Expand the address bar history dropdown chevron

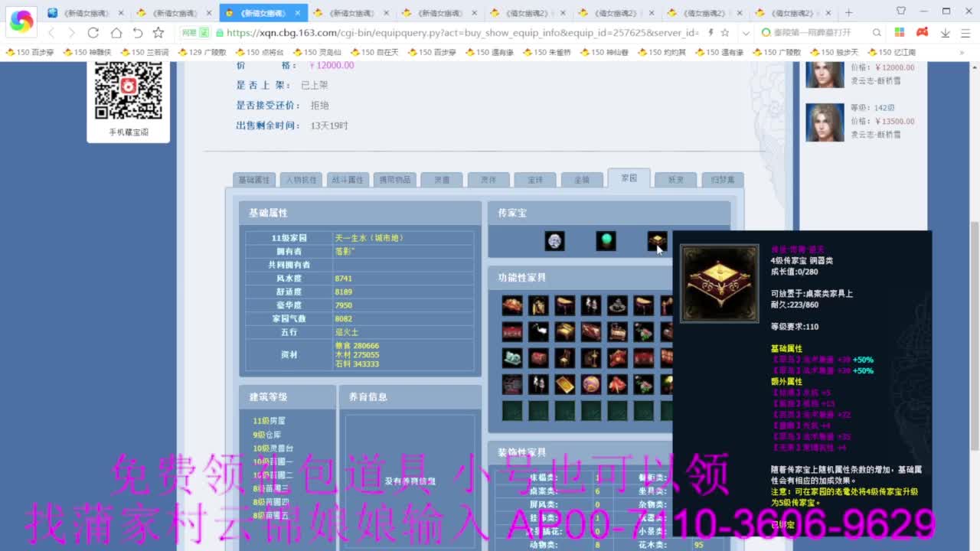coord(746,34)
